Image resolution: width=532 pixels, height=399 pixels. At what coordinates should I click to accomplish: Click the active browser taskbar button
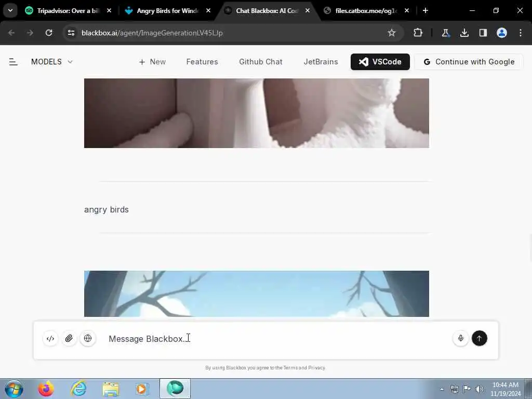[x=175, y=389]
